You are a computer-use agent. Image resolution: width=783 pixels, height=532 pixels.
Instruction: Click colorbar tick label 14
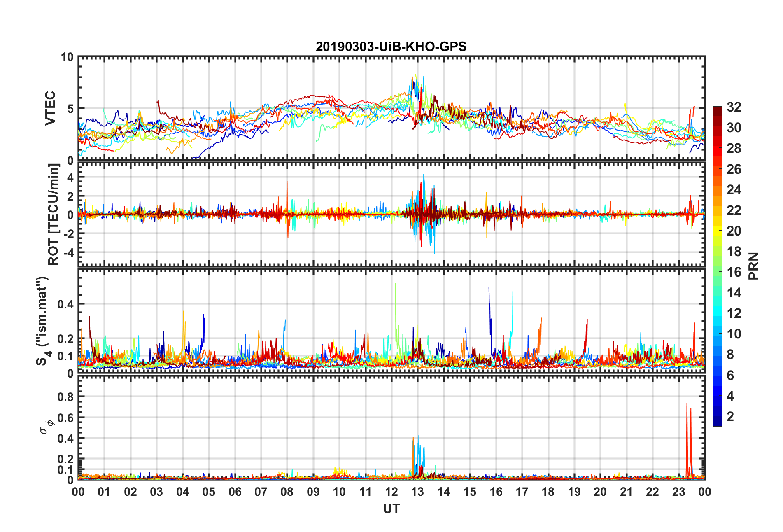click(734, 293)
